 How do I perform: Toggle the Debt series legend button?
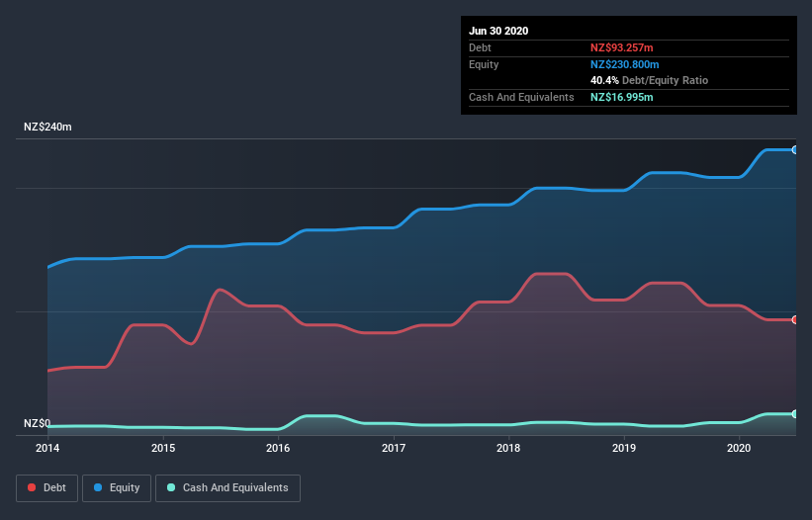click(x=46, y=488)
